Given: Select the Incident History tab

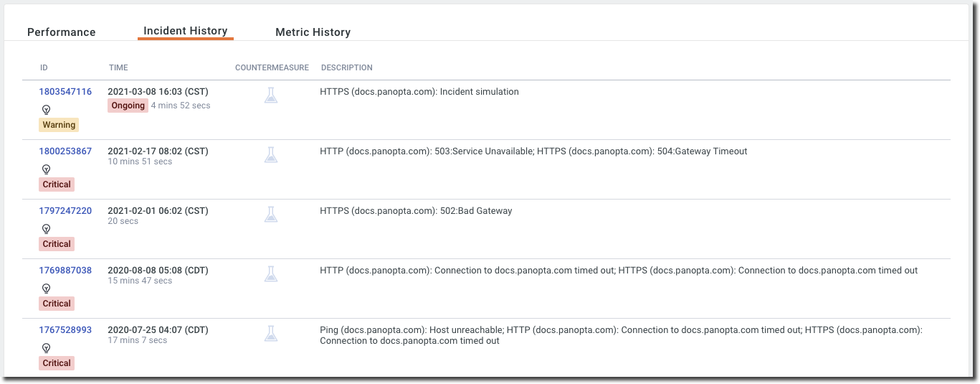Looking at the screenshot, I should point(185,32).
